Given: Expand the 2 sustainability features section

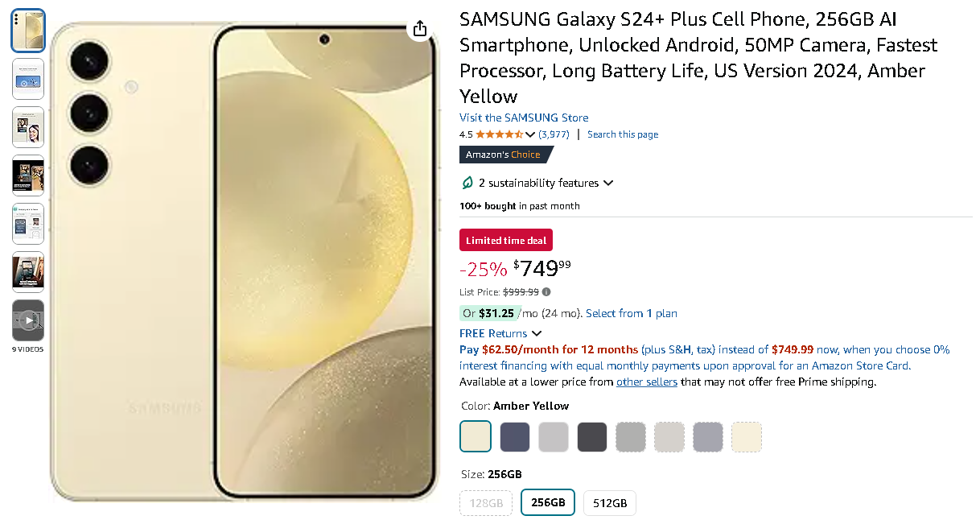Looking at the screenshot, I should tap(609, 183).
